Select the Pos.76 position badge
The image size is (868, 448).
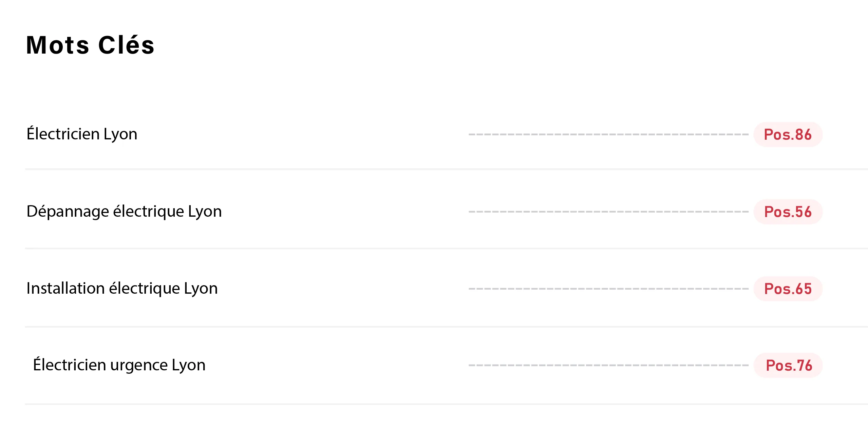[x=789, y=366]
